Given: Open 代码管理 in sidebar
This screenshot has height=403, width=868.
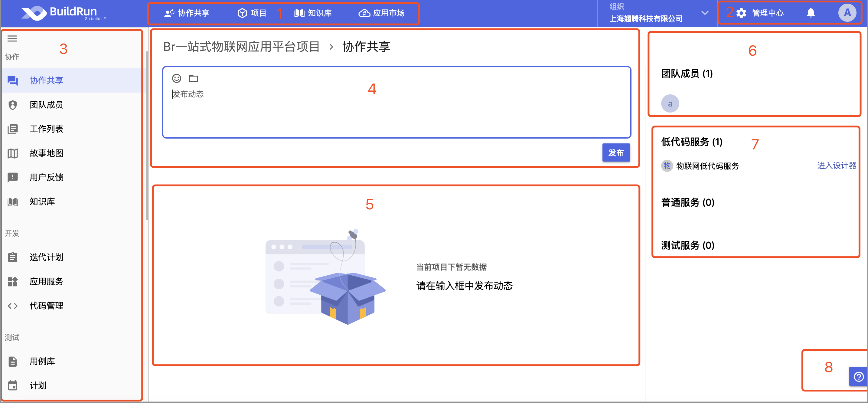Looking at the screenshot, I should tap(47, 306).
